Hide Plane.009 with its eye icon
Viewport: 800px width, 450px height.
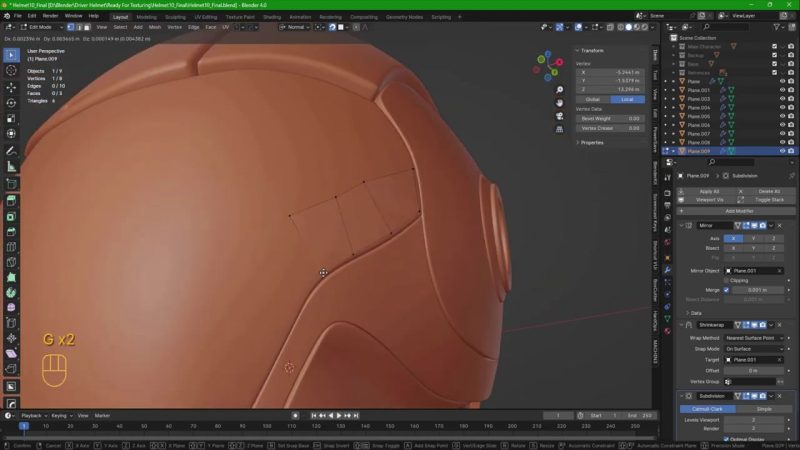coord(783,151)
